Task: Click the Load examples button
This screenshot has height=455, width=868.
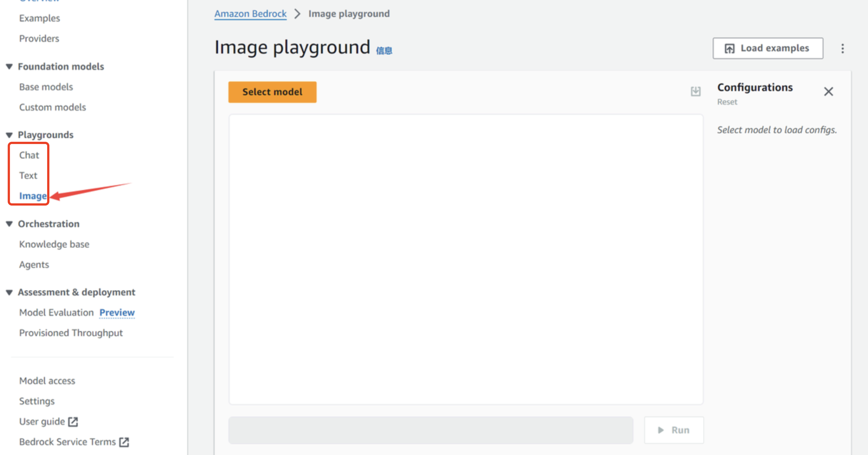Action: [x=767, y=48]
